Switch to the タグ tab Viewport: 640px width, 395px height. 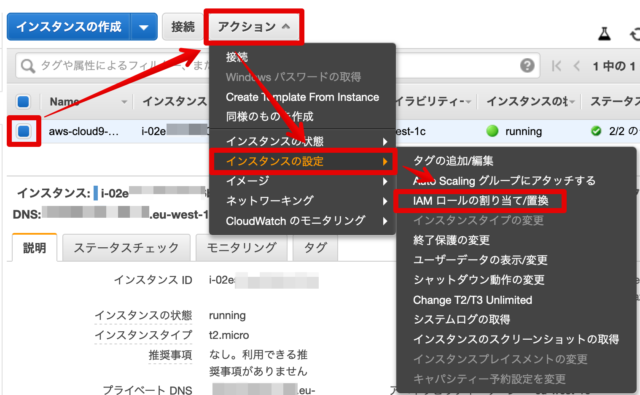(x=316, y=248)
